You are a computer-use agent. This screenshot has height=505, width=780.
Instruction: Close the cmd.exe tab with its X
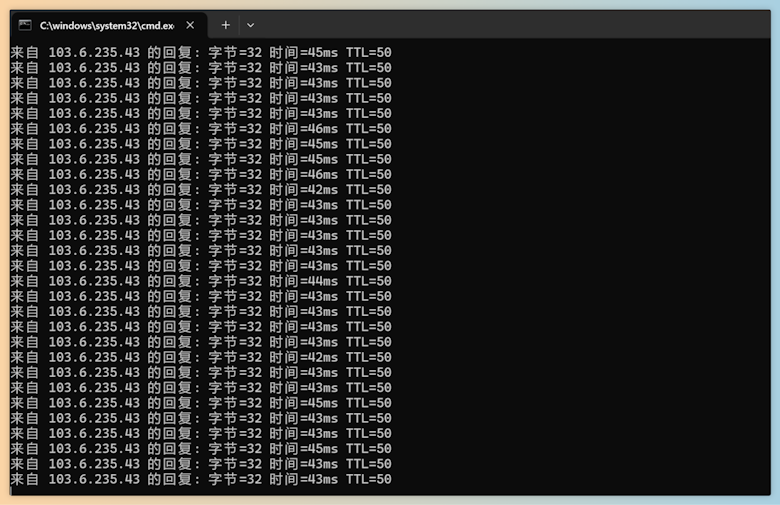click(x=190, y=25)
